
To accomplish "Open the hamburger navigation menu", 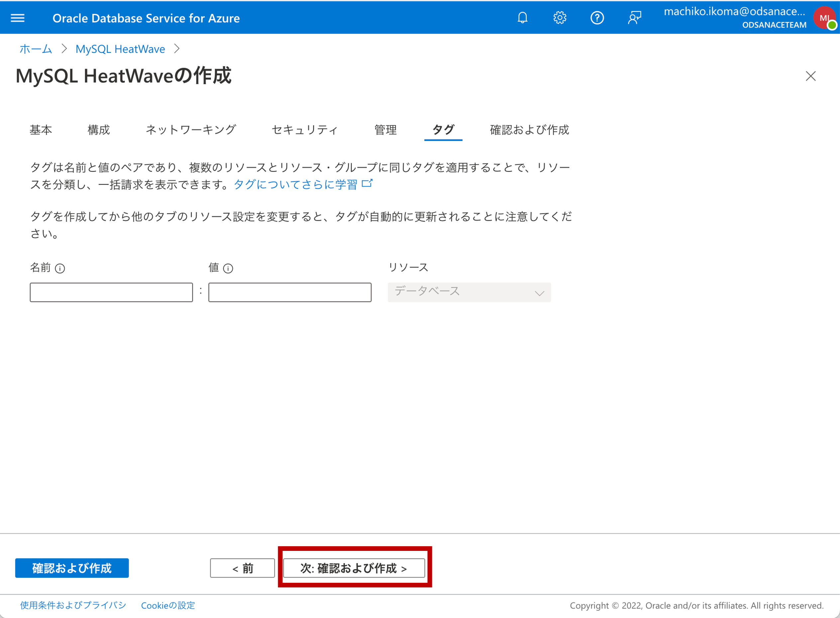I will (18, 18).
